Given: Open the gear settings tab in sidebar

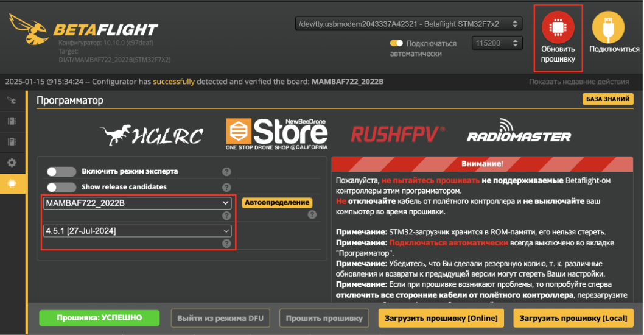Looking at the screenshot, I should pos(12,163).
